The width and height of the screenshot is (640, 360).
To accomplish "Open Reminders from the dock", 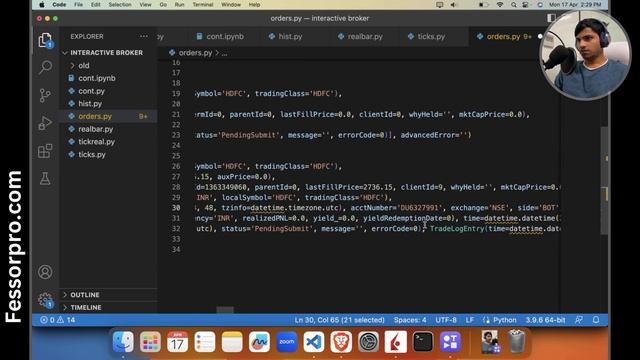I will pyautogui.click(x=205, y=341).
